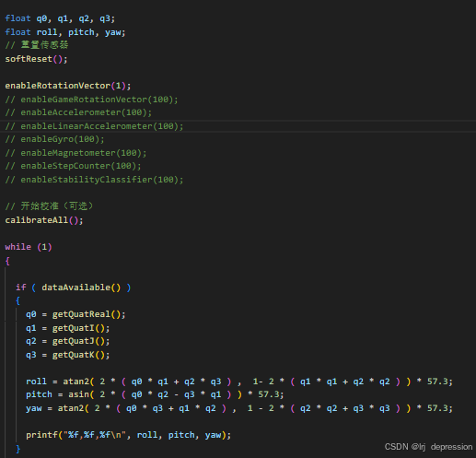The width and height of the screenshot is (476, 458).
Task: Click the commented enableLinearAccelerometer(100) line
Action: click(x=94, y=126)
